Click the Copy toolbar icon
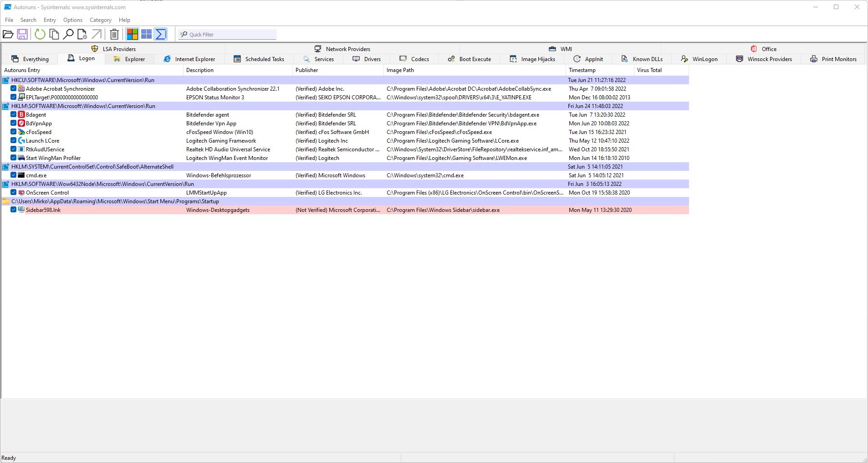 54,34
